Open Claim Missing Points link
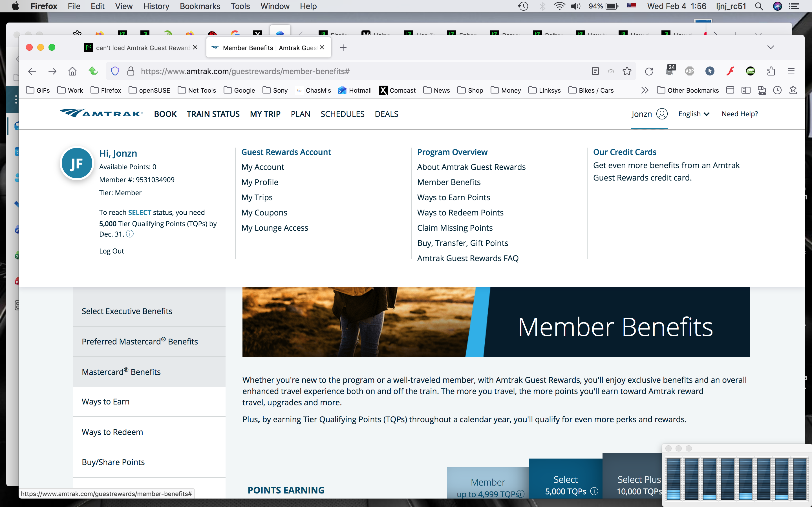812x507 pixels. point(455,228)
